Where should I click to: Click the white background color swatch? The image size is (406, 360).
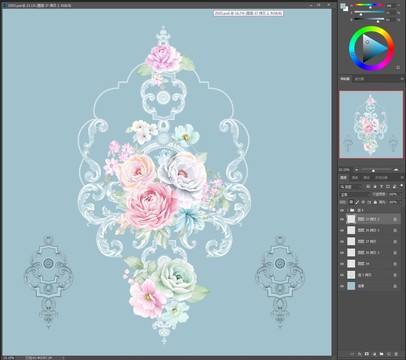[346, 9]
